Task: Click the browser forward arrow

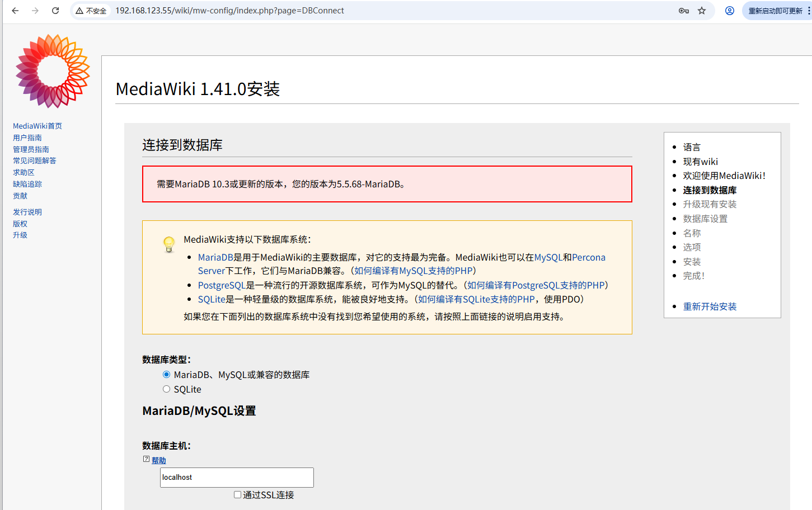Action: (35, 11)
